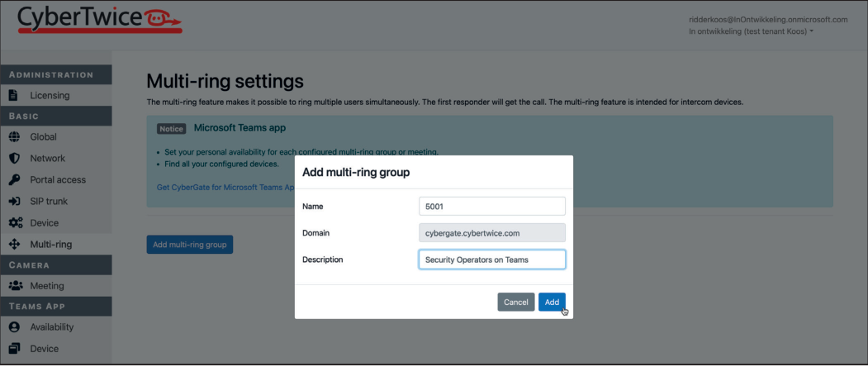This screenshot has height=367, width=868.
Task: Click the Domain label in dialog
Action: click(x=316, y=233)
